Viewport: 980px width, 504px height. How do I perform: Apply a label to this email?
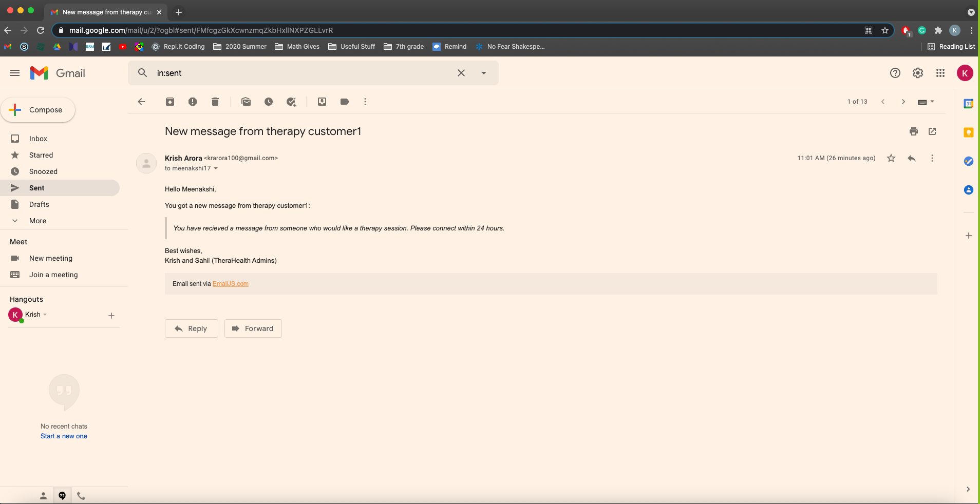click(345, 102)
